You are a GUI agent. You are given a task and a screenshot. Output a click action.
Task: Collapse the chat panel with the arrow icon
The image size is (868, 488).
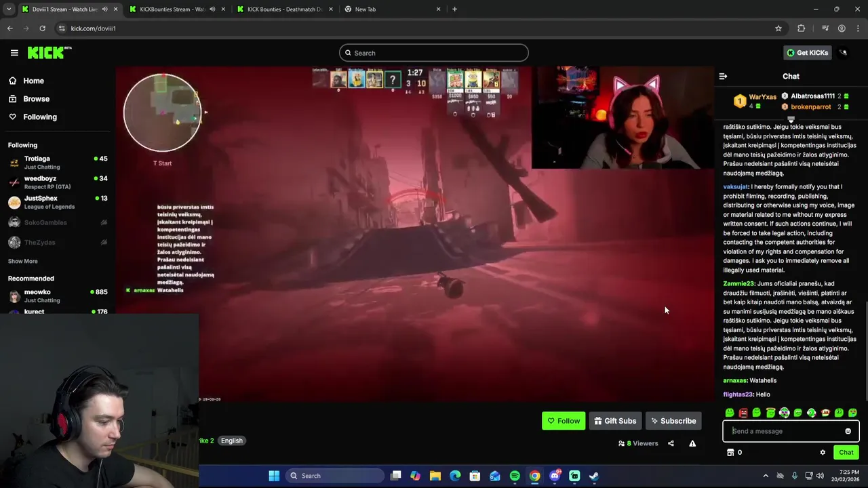pyautogui.click(x=723, y=77)
